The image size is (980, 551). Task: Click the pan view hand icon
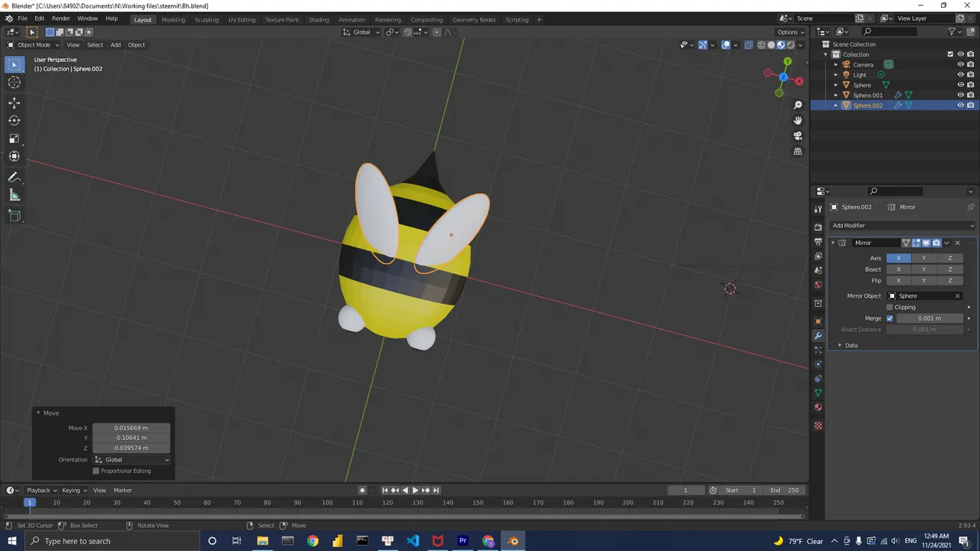[798, 120]
